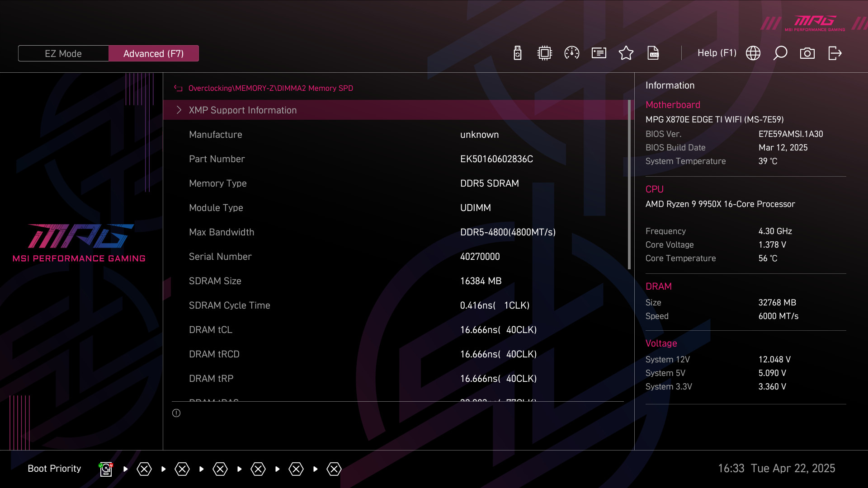Select the DRAM tCL row

396,330
